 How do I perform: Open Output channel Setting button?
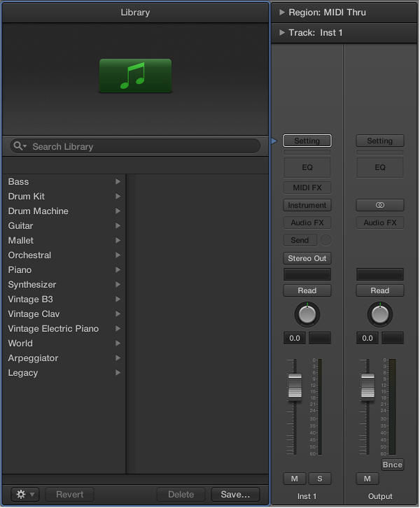[x=380, y=141]
